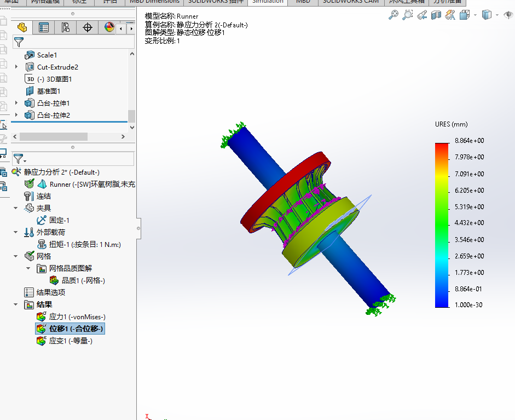The image size is (515, 420).
Task: Switch to the Simulation ribbon tab
Action: coord(268,2)
